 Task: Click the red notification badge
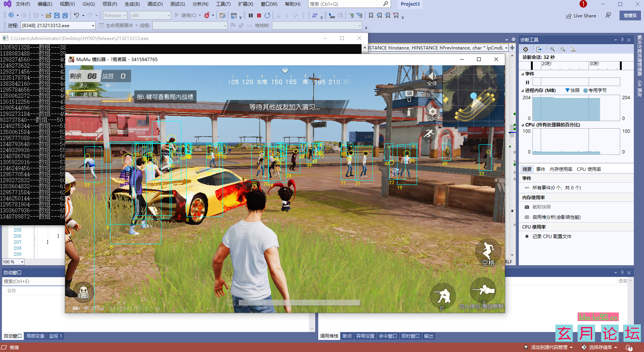[583, 4]
